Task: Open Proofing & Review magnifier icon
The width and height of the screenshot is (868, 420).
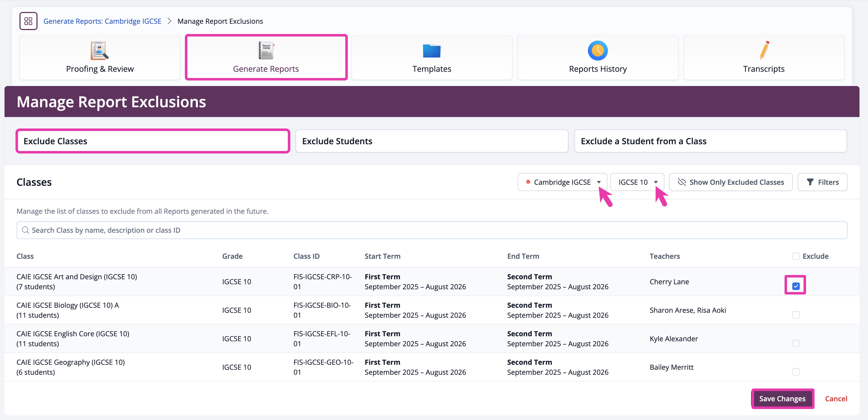Action: tap(99, 50)
